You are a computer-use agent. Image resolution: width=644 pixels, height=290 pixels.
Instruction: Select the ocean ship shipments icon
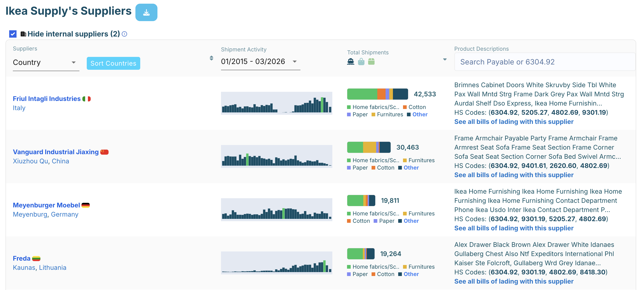(350, 61)
